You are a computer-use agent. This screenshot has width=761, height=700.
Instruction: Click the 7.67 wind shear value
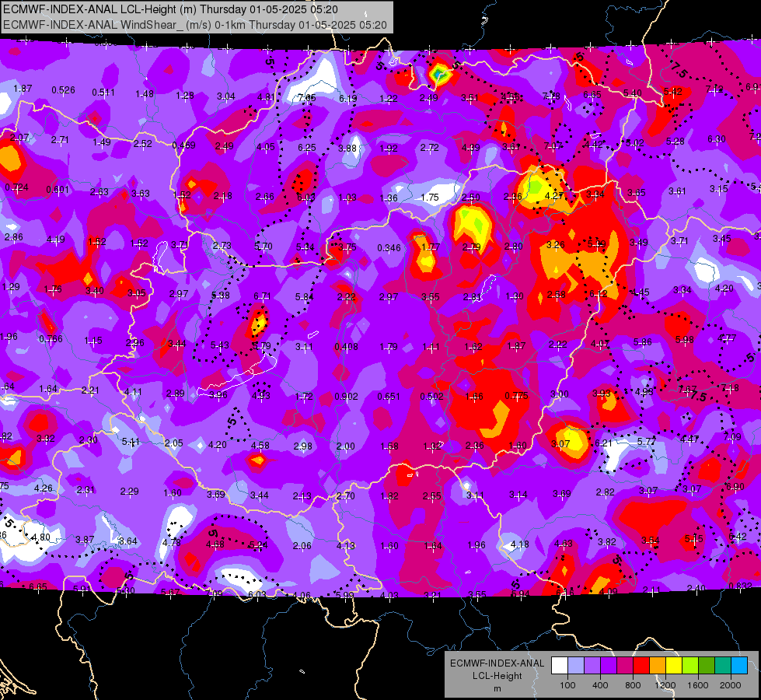coord(688,390)
